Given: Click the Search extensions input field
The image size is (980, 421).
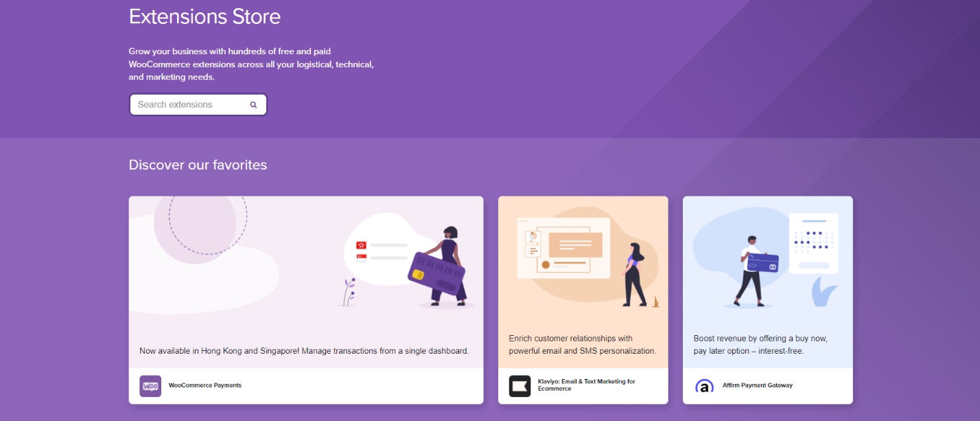Looking at the screenshot, I should (x=198, y=104).
